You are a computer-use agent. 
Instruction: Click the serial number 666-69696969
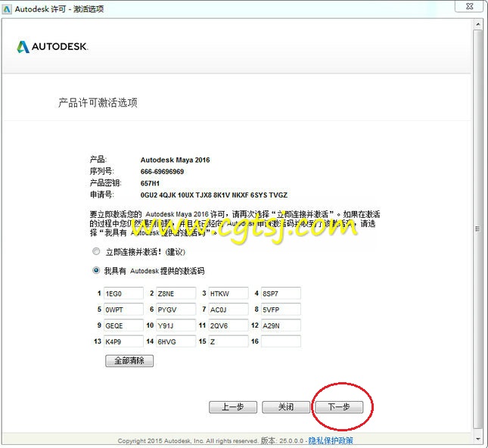coord(162,172)
